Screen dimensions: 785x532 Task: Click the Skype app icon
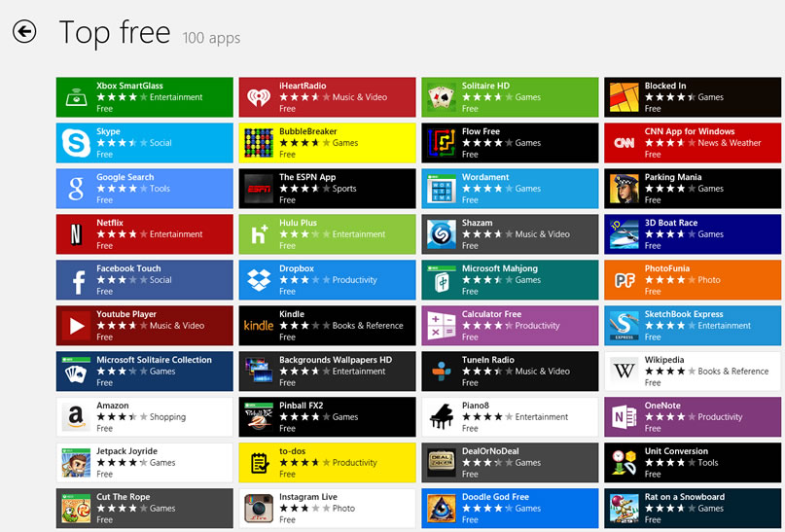click(x=75, y=143)
